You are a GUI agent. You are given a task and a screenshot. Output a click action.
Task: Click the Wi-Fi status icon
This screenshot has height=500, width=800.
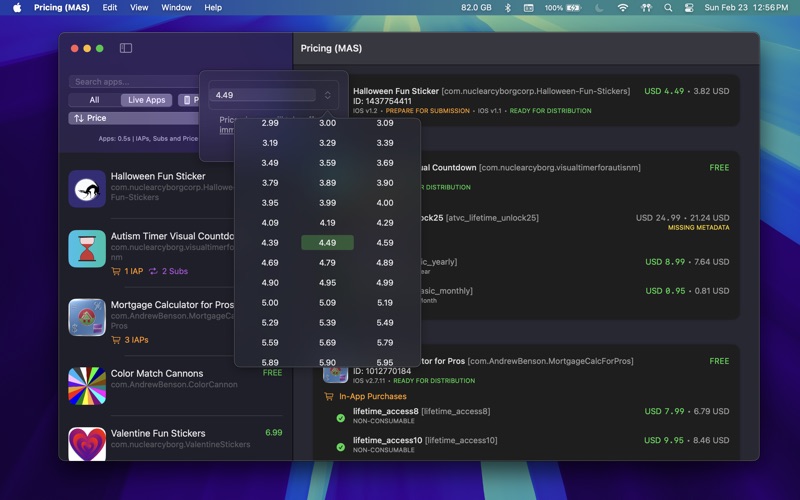click(622, 8)
